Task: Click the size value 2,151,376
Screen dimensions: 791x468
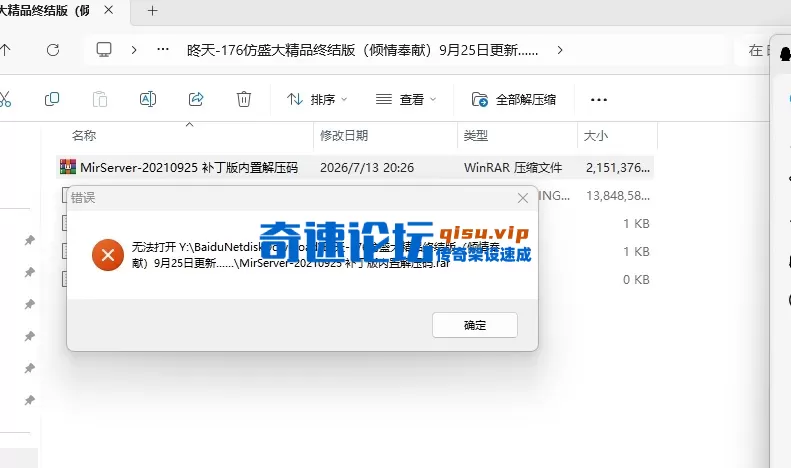Action: pos(617,167)
